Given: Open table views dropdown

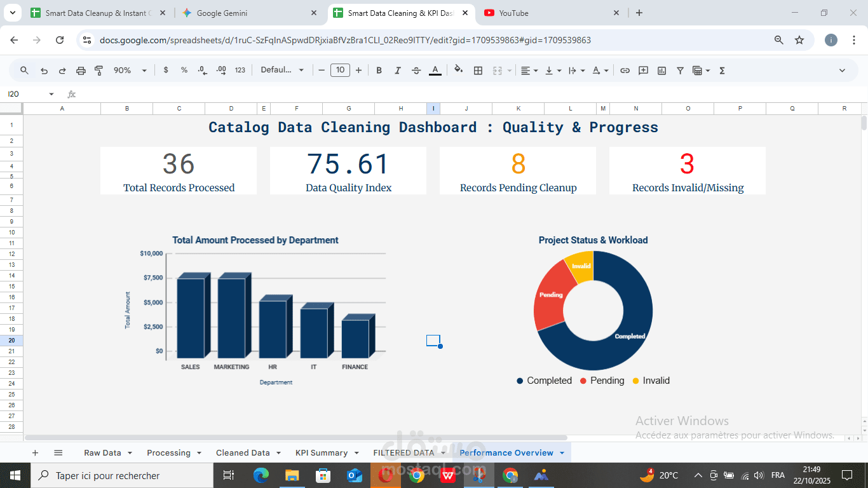Looking at the screenshot, I should pos(702,71).
